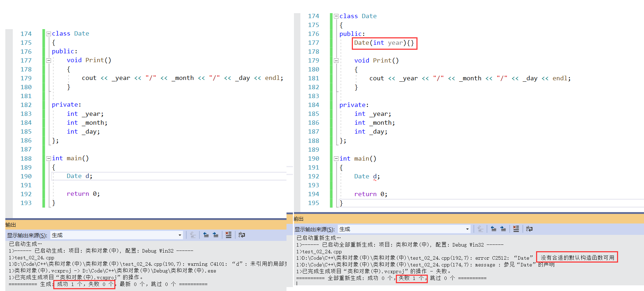Go to next message in right output panel
This screenshot has height=291, width=644.
pyautogui.click(x=503, y=229)
